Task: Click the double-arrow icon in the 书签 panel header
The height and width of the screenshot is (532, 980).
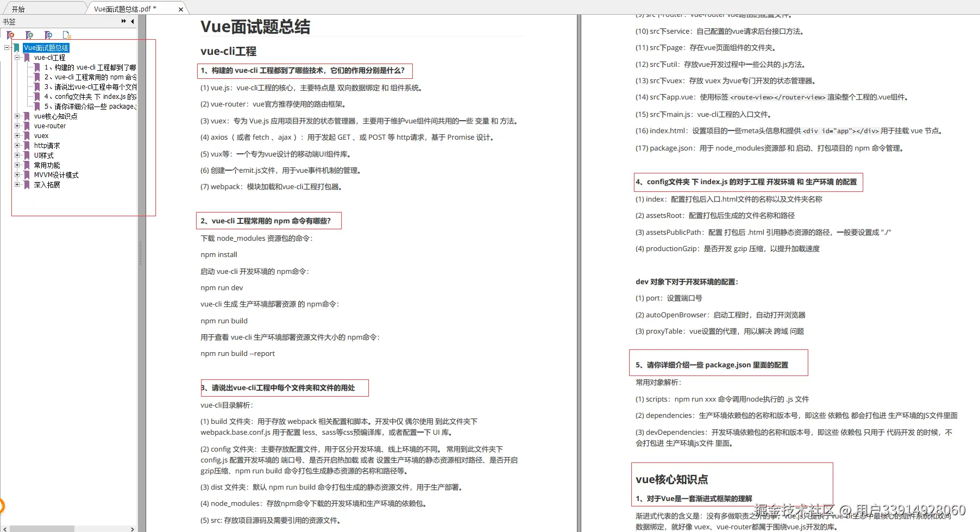Action: (x=124, y=21)
